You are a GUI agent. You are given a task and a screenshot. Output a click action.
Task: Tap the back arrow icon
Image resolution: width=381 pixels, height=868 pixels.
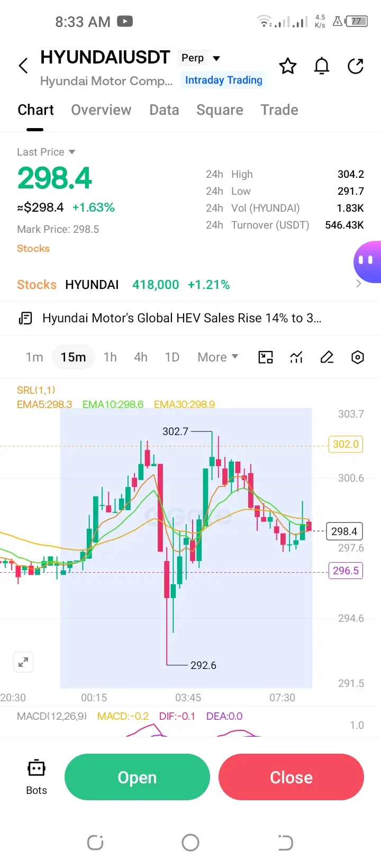(23, 66)
